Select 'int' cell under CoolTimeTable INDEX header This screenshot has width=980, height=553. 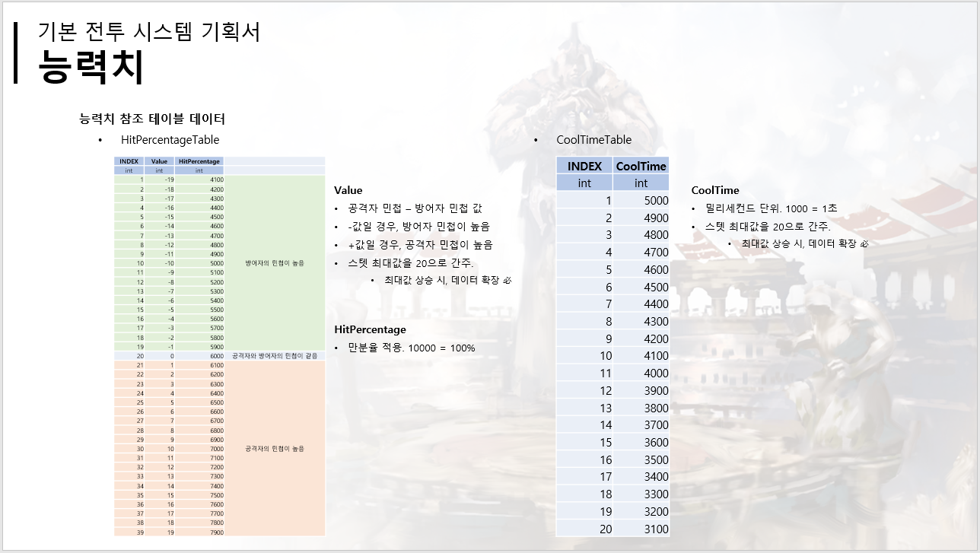[x=584, y=183]
